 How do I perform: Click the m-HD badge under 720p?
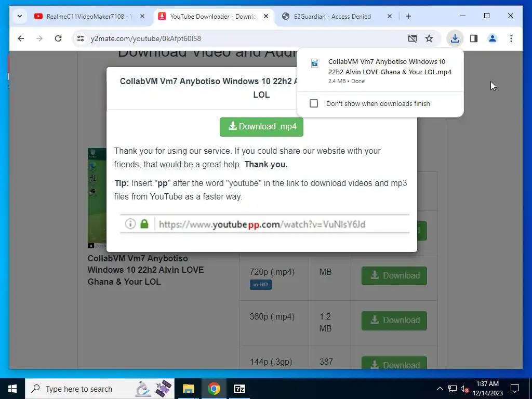pyautogui.click(x=261, y=285)
